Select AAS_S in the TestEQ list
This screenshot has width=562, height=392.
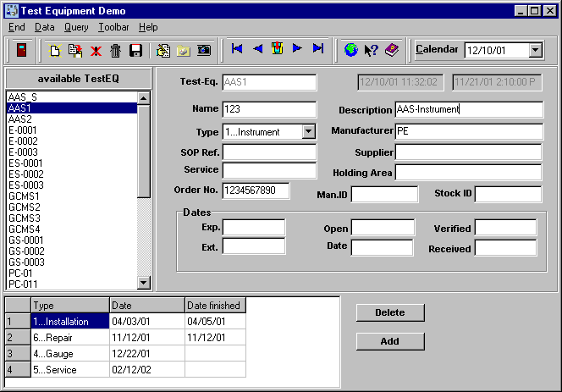tap(72, 97)
